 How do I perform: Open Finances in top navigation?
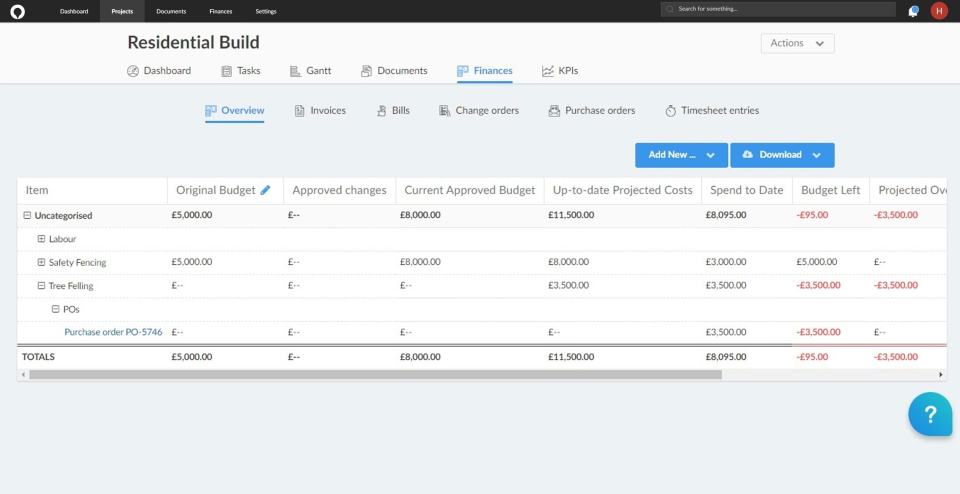click(220, 11)
